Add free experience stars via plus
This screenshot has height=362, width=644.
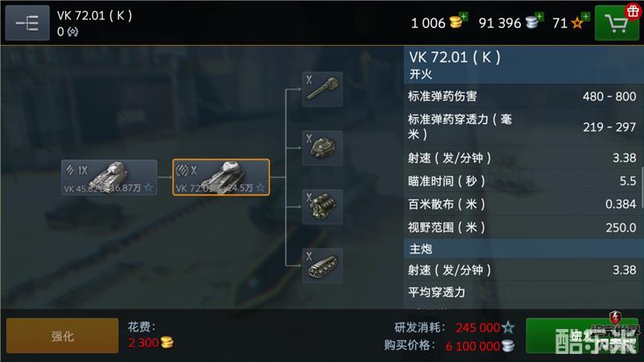[x=586, y=16]
